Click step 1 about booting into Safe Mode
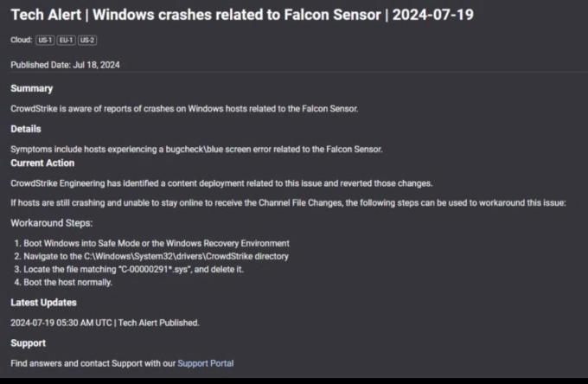588x384 pixels. [157, 243]
